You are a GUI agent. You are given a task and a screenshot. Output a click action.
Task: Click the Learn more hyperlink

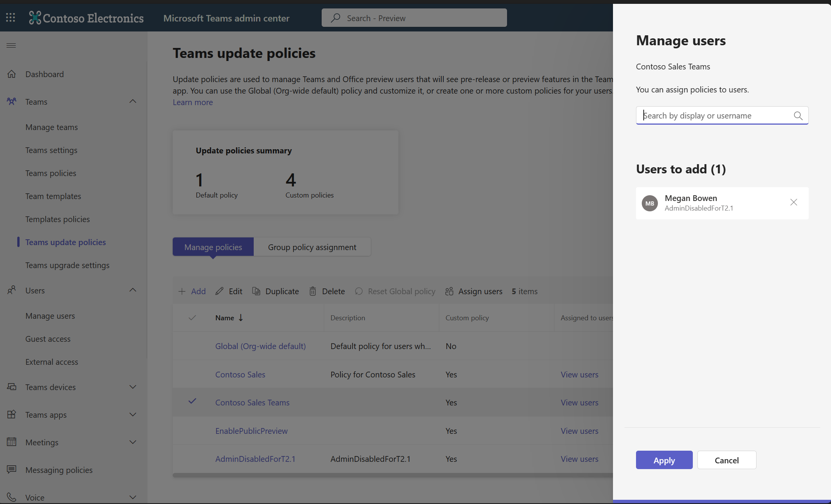pos(192,102)
